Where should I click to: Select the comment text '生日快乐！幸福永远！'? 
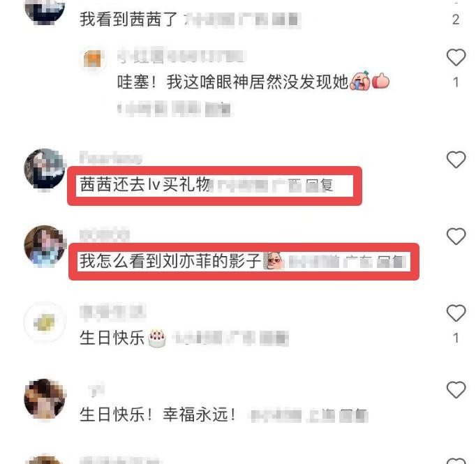(x=158, y=414)
